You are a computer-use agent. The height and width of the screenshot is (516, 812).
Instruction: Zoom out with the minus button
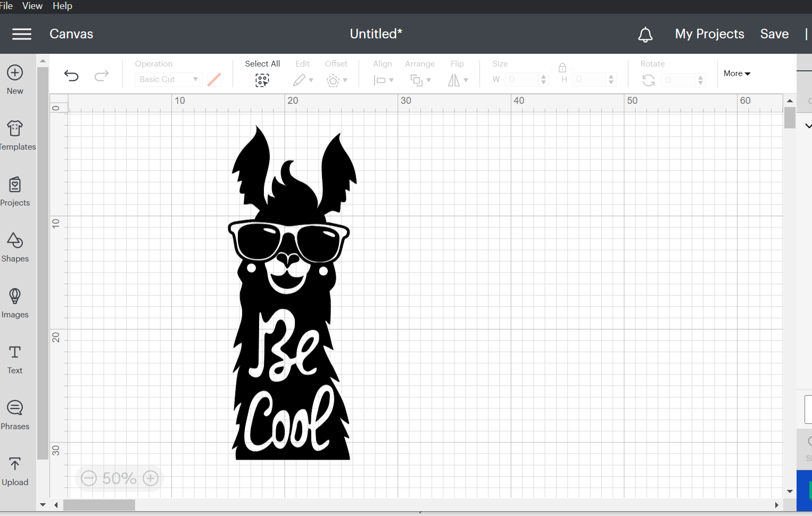click(x=89, y=478)
